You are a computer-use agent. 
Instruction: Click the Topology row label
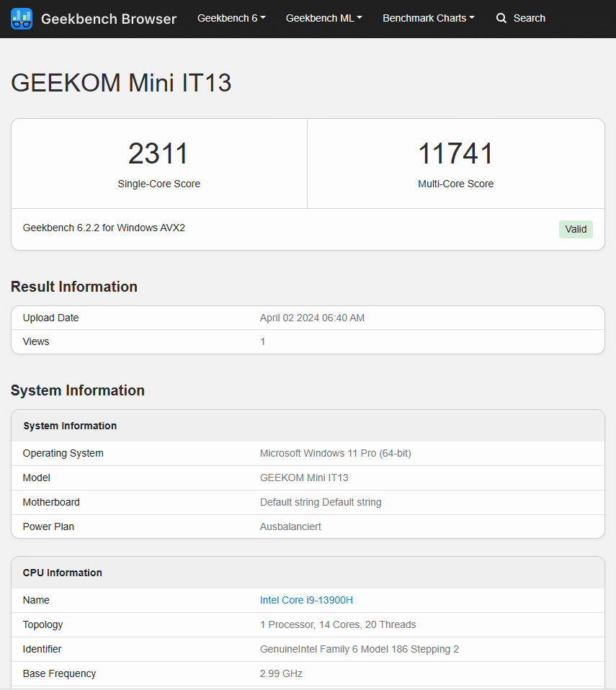click(43, 624)
